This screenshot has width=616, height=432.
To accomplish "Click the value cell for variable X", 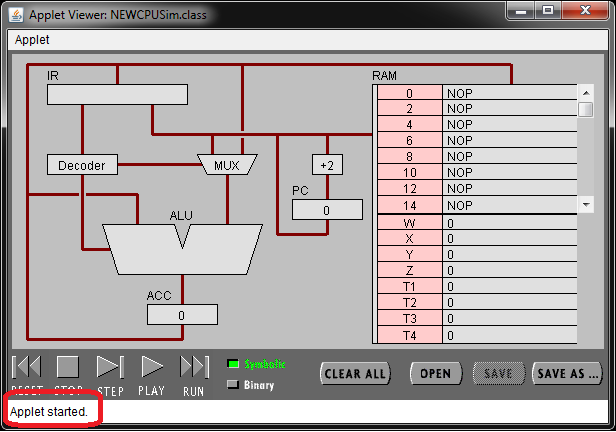I will pyautogui.click(x=510, y=238).
